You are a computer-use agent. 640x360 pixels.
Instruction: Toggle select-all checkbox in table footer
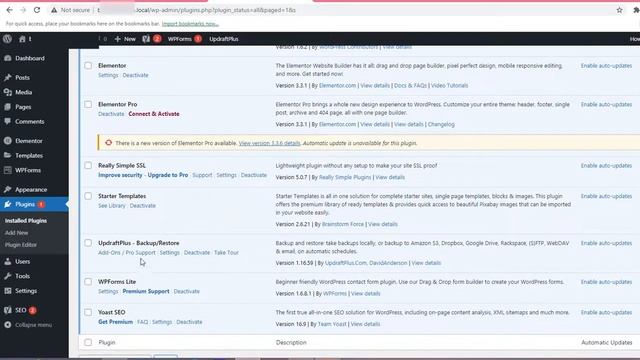coord(88,342)
